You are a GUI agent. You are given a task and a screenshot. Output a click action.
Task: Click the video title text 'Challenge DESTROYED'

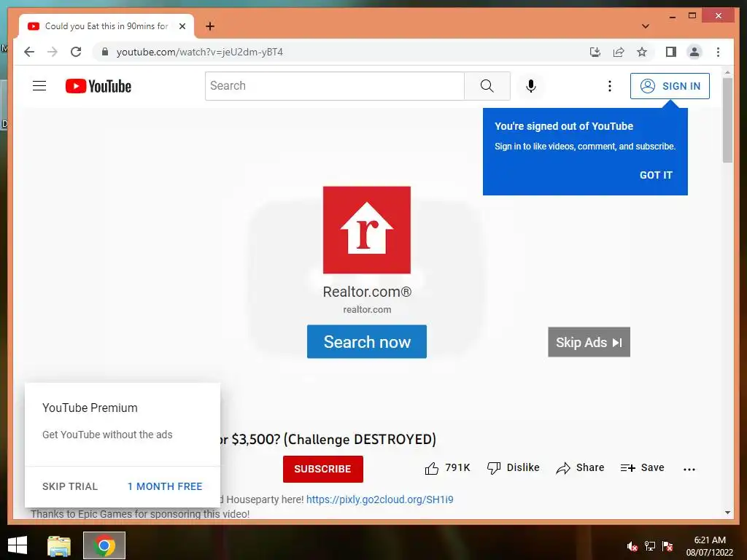pyautogui.click(x=360, y=439)
